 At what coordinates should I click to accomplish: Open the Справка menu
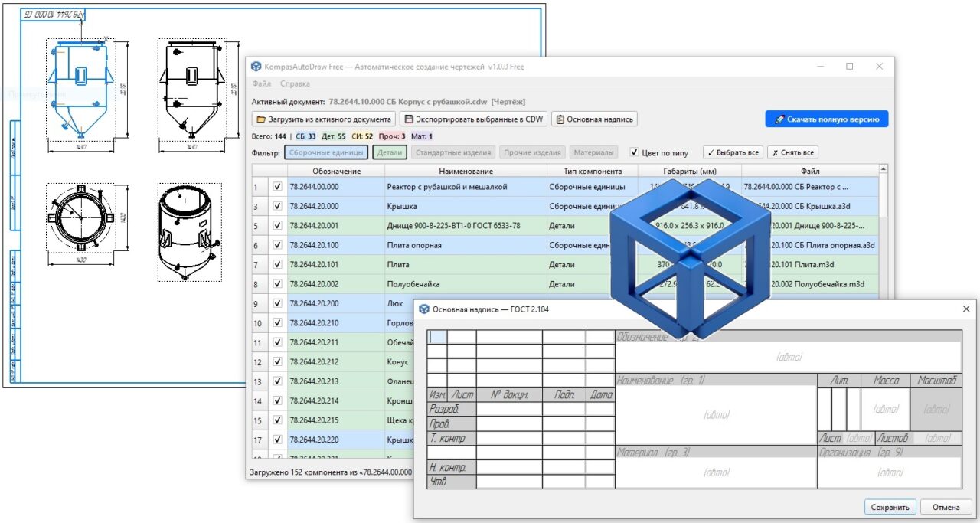coord(295,83)
